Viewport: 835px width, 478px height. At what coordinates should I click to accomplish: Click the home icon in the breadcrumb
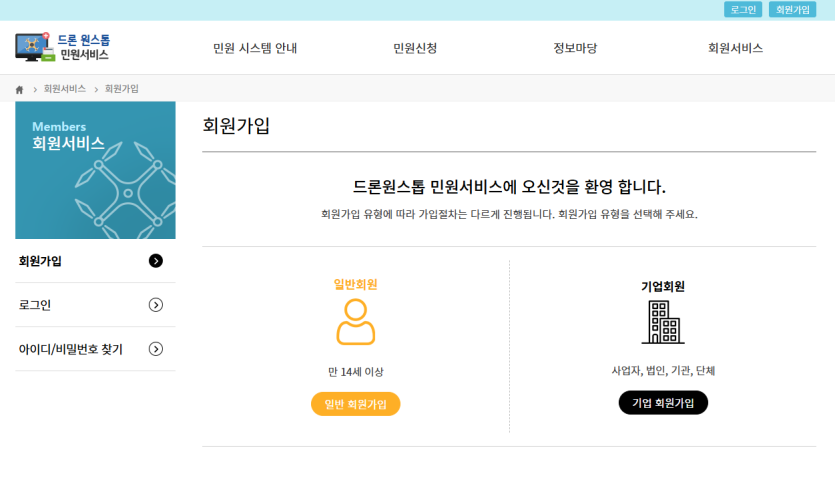(19, 89)
